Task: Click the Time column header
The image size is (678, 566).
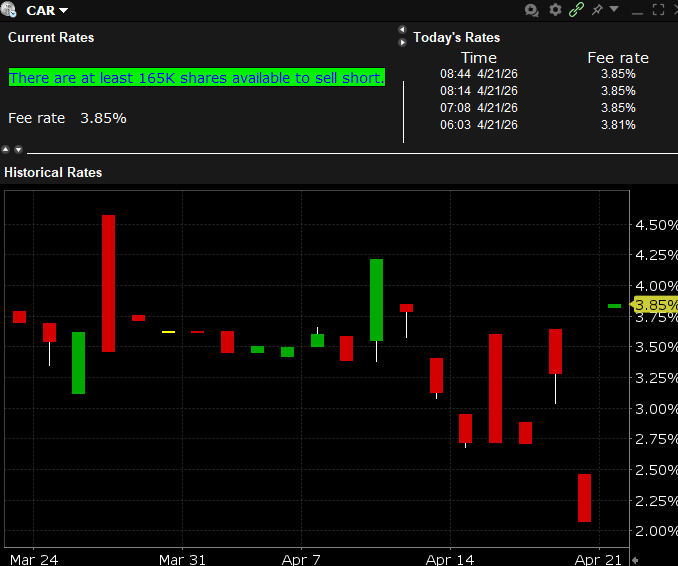Action: tap(479, 58)
